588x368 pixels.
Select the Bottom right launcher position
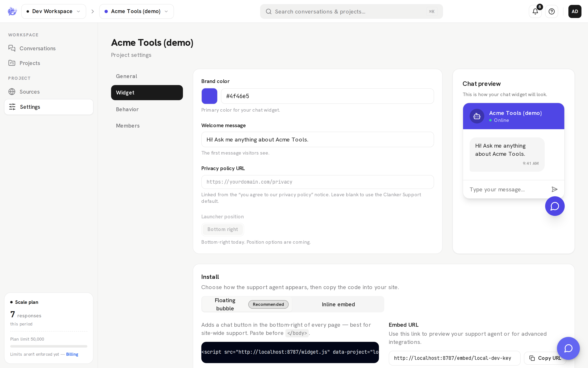223,229
